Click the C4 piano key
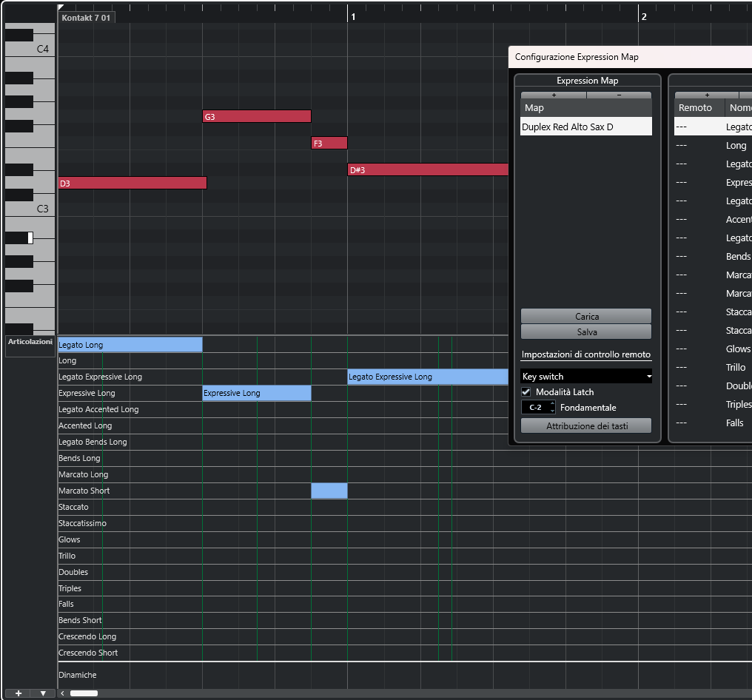The width and height of the screenshot is (752, 700). click(42, 49)
